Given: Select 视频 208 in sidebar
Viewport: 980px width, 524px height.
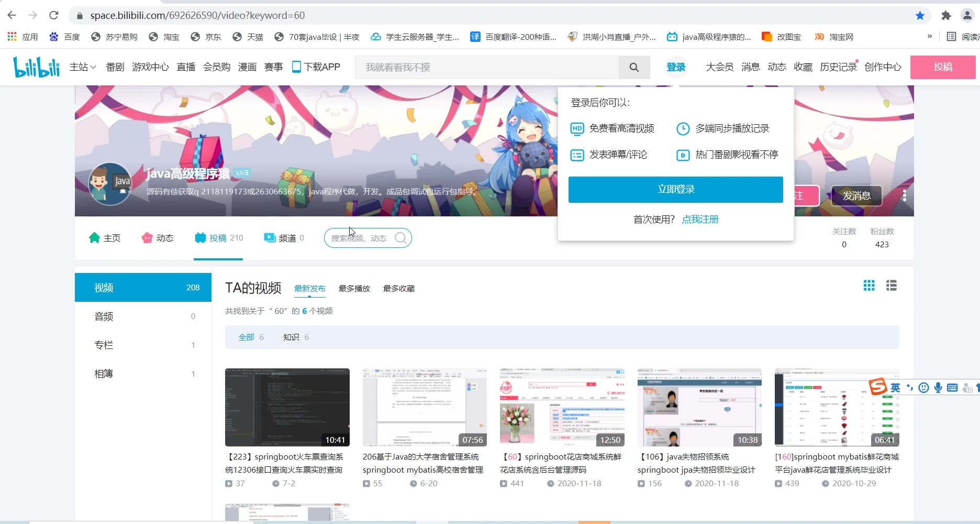Looking at the screenshot, I should coord(143,288).
